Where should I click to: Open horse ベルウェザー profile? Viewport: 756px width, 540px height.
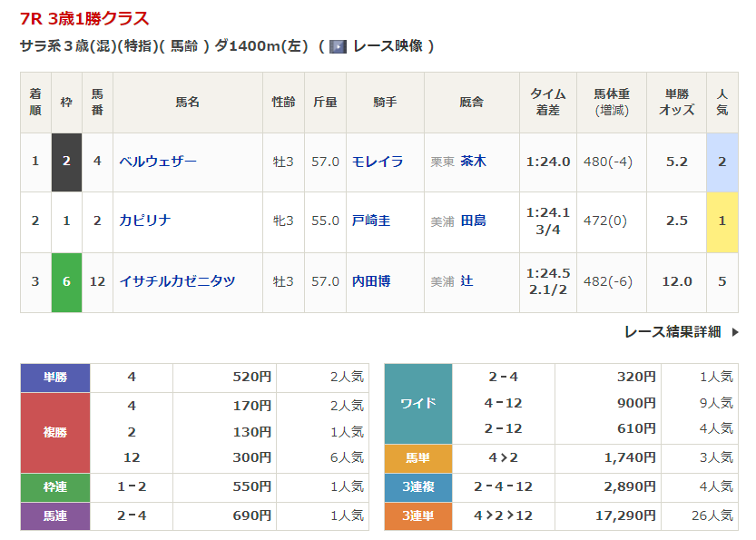pos(158,162)
